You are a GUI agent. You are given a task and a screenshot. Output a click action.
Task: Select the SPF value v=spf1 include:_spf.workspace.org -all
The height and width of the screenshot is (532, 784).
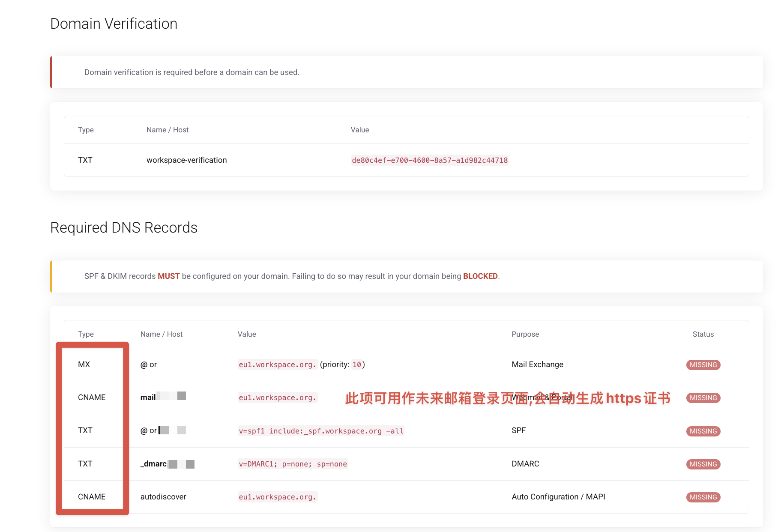(321, 431)
